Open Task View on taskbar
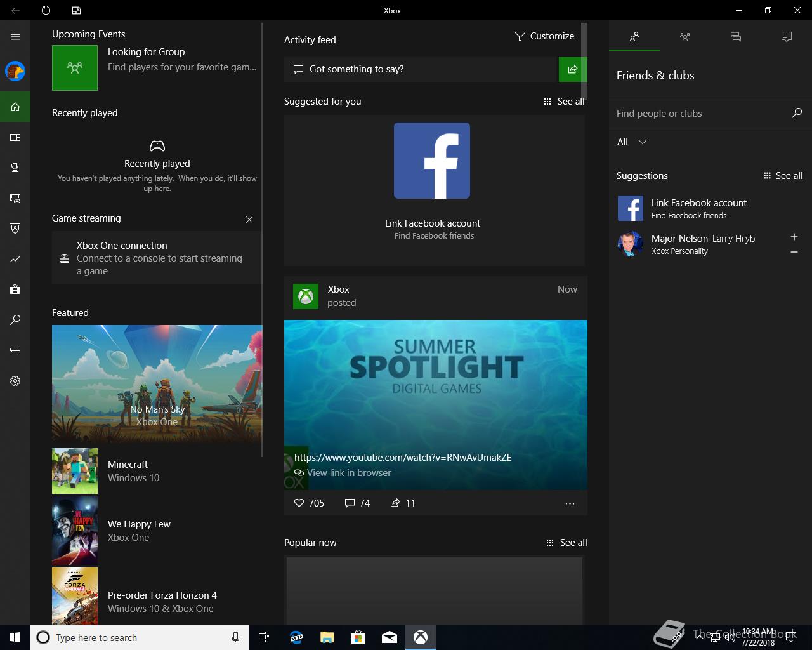 click(264, 637)
